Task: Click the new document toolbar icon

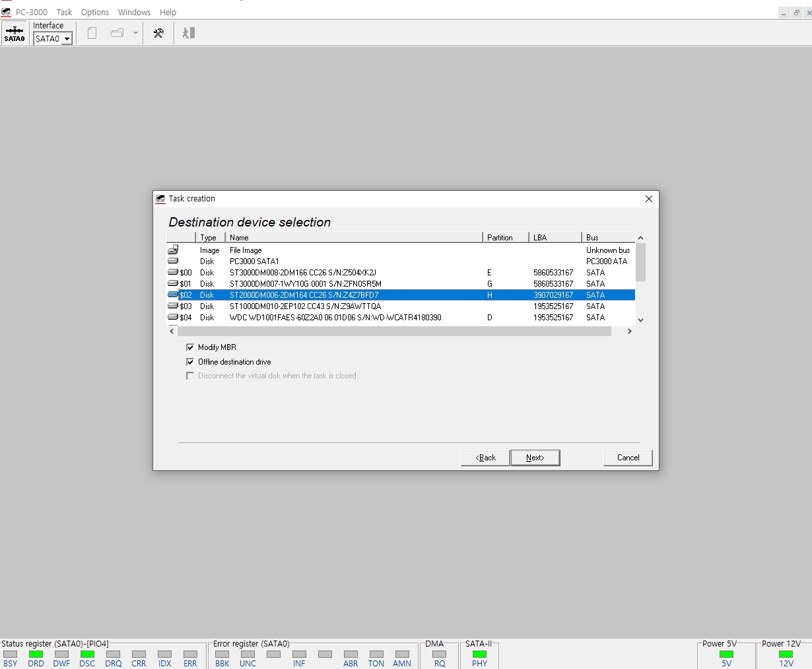Action: tap(92, 33)
